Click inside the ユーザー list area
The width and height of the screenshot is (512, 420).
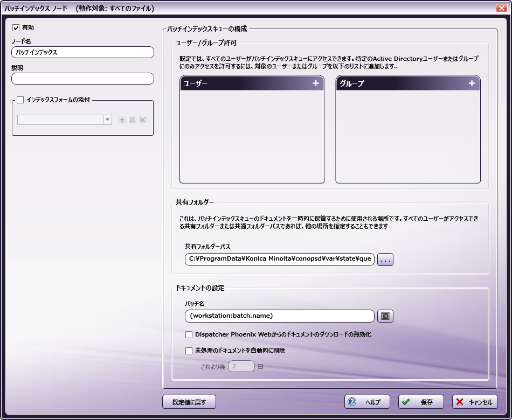[x=252, y=136]
